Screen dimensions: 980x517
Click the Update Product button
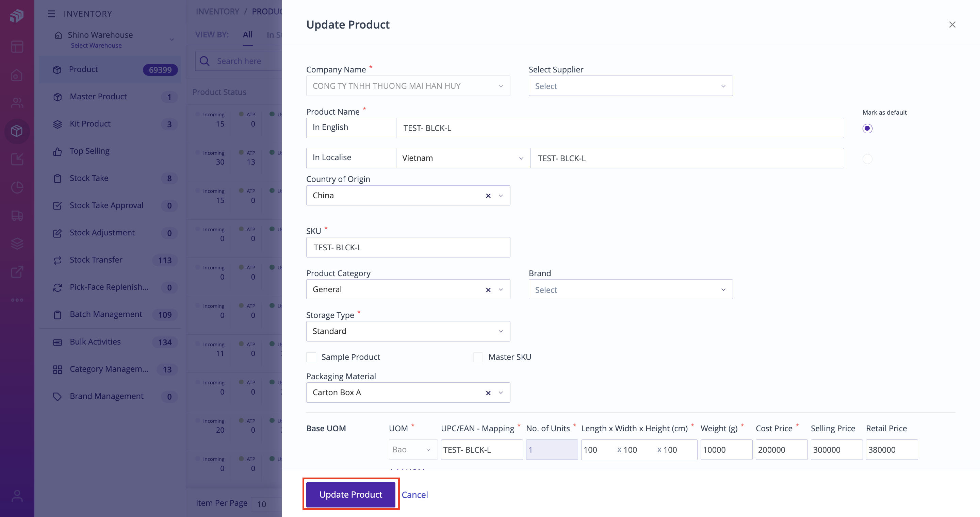pyautogui.click(x=351, y=494)
